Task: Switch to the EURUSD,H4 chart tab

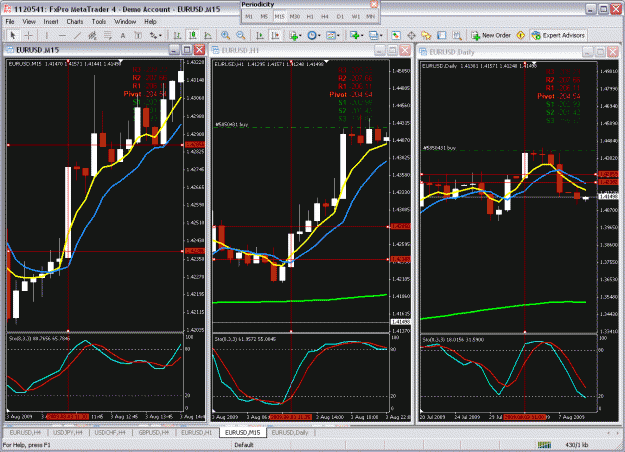Action: [25, 432]
